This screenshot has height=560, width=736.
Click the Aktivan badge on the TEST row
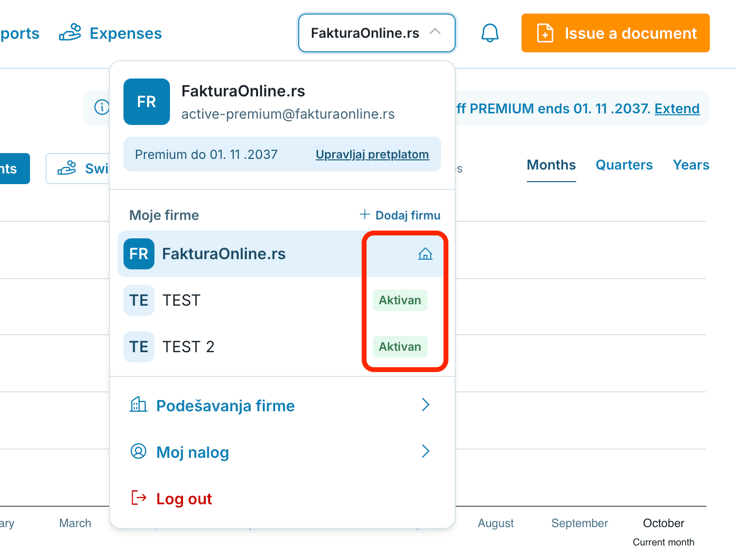400,300
